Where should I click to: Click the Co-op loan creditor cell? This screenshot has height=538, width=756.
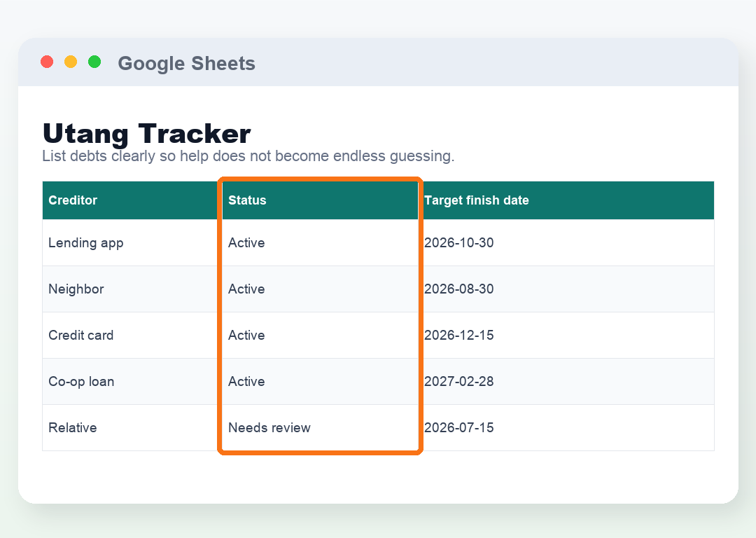click(x=132, y=382)
